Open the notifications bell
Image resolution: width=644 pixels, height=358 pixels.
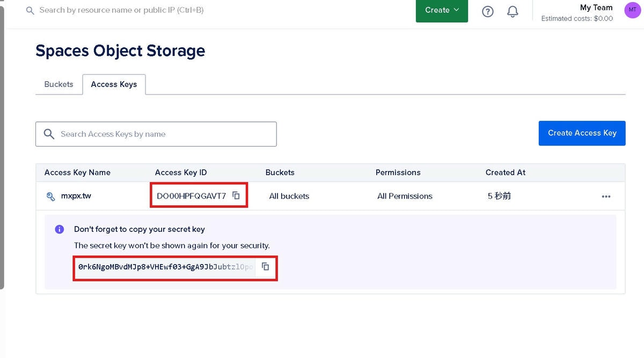[x=513, y=11]
